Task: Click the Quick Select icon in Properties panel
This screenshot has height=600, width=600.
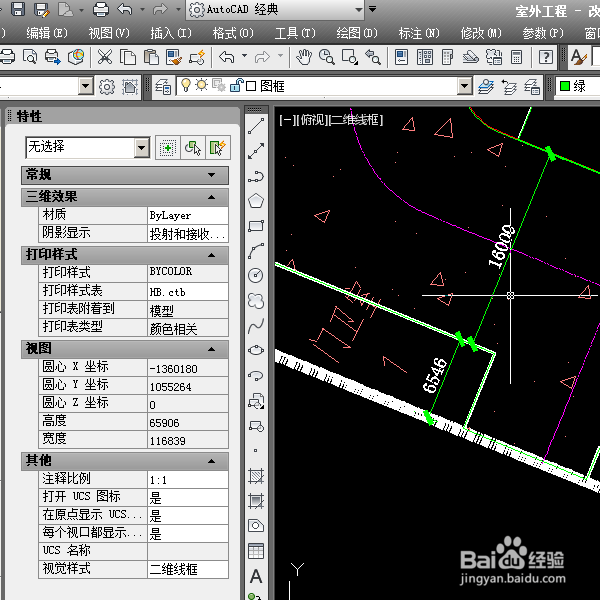Action: (218, 147)
